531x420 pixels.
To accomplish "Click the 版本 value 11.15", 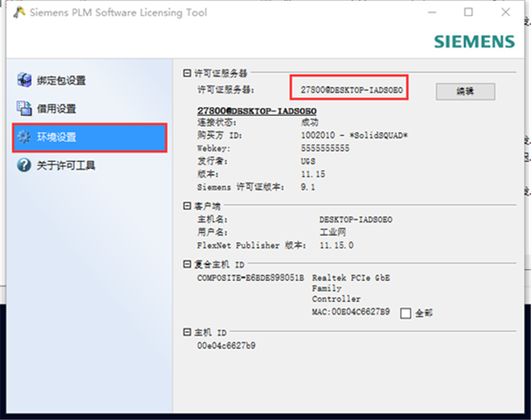I will click(x=313, y=174).
